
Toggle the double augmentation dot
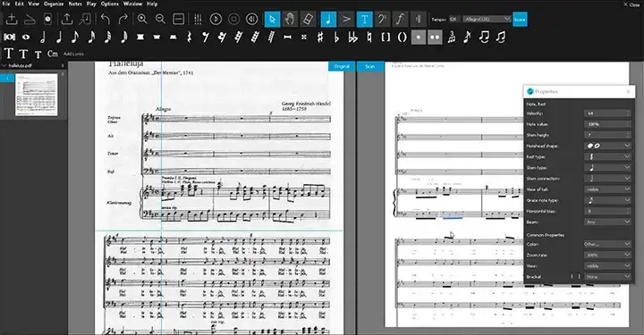pos(435,38)
